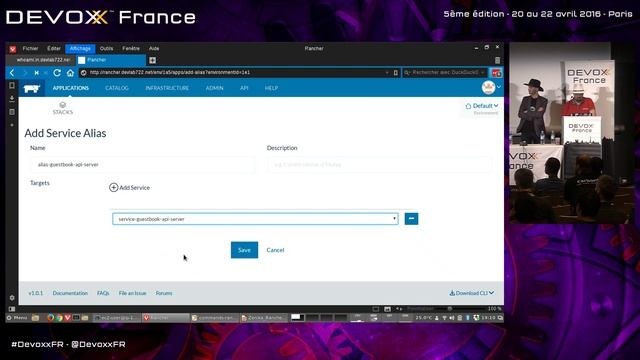Go back with the browser back arrow

point(12,73)
